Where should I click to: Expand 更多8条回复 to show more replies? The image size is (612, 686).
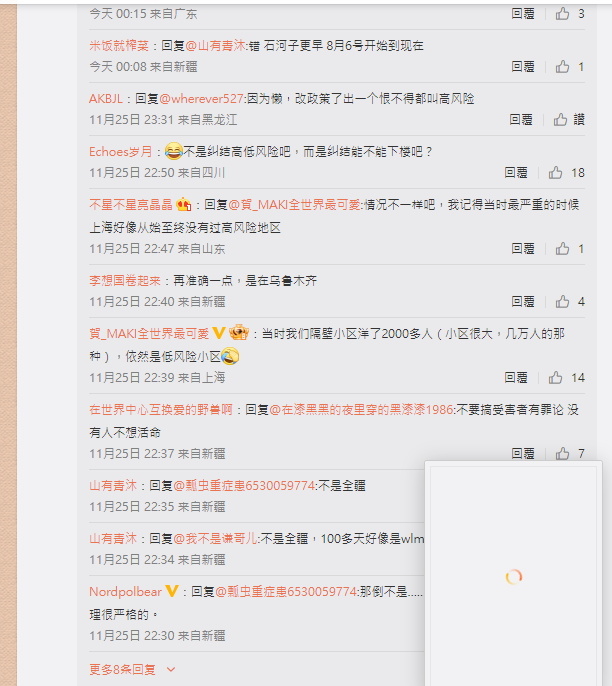tap(122, 669)
